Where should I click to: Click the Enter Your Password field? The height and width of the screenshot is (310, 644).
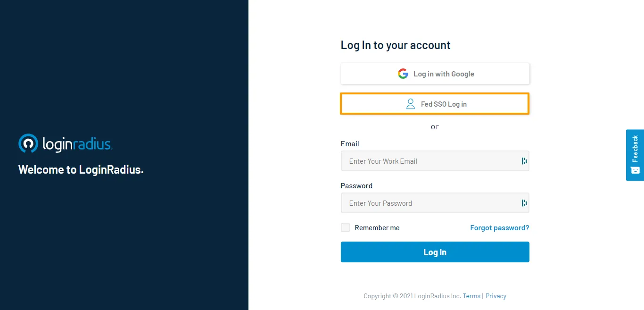(x=424, y=203)
